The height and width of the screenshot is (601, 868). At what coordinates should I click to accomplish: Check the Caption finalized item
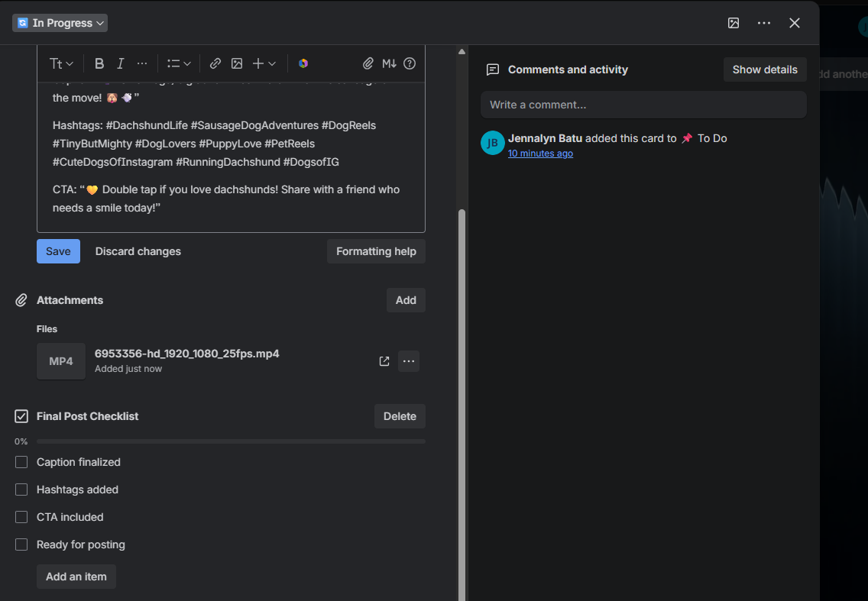(x=21, y=462)
